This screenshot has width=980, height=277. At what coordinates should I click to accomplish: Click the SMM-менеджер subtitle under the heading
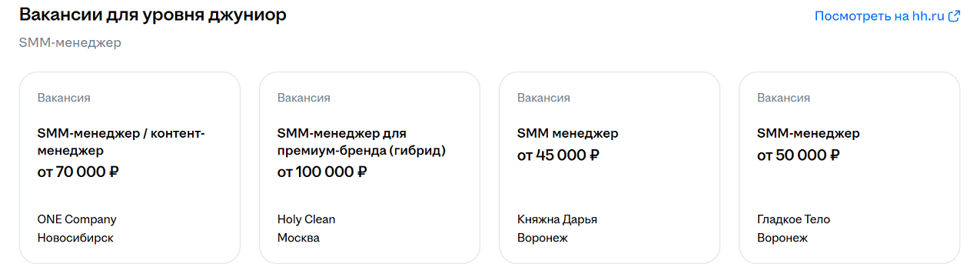70,42
